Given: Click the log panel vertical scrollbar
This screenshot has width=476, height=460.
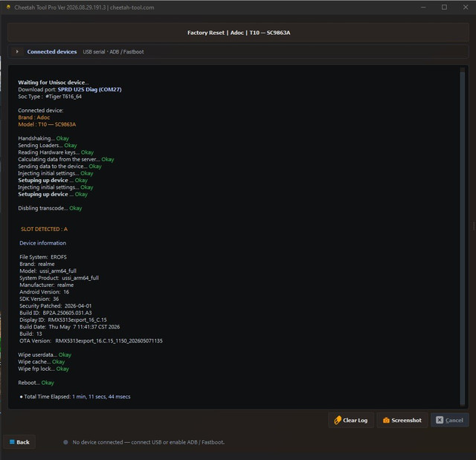Looking at the screenshot, I should coord(463,236).
